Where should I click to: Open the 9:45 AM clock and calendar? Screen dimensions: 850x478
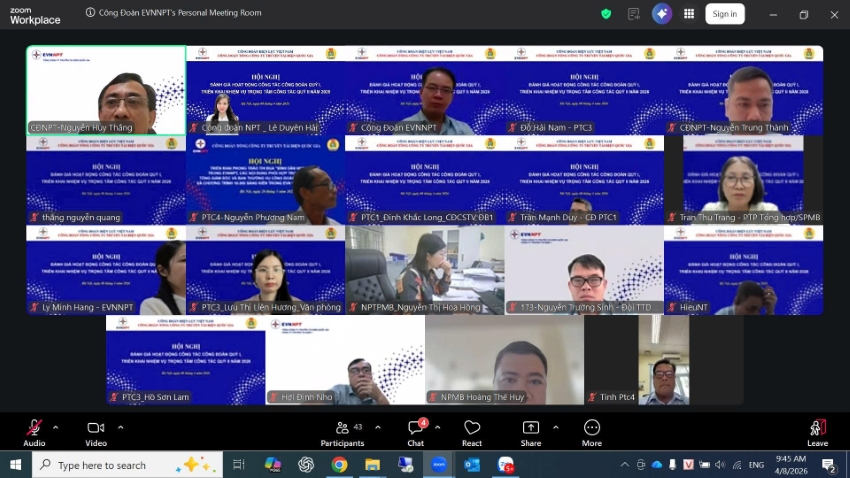click(x=791, y=464)
